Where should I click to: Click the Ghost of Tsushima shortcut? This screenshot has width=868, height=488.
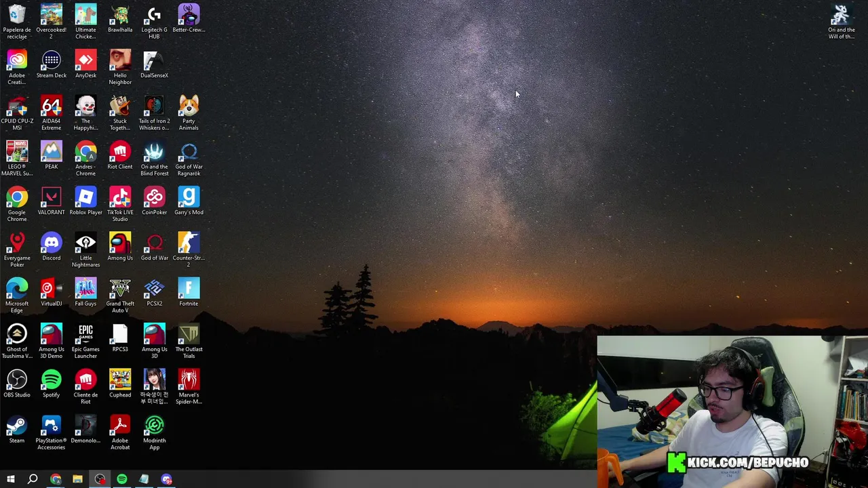[17, 341]
